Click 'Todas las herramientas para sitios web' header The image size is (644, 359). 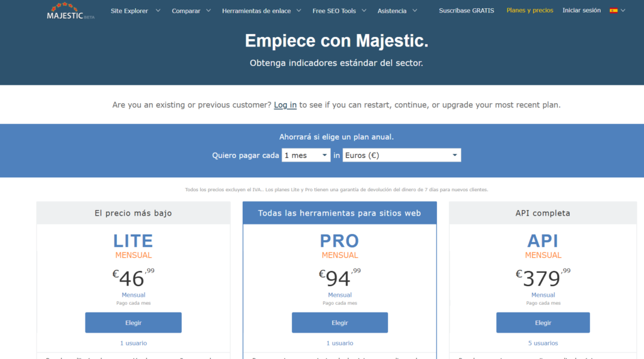(x=340, y=213)
